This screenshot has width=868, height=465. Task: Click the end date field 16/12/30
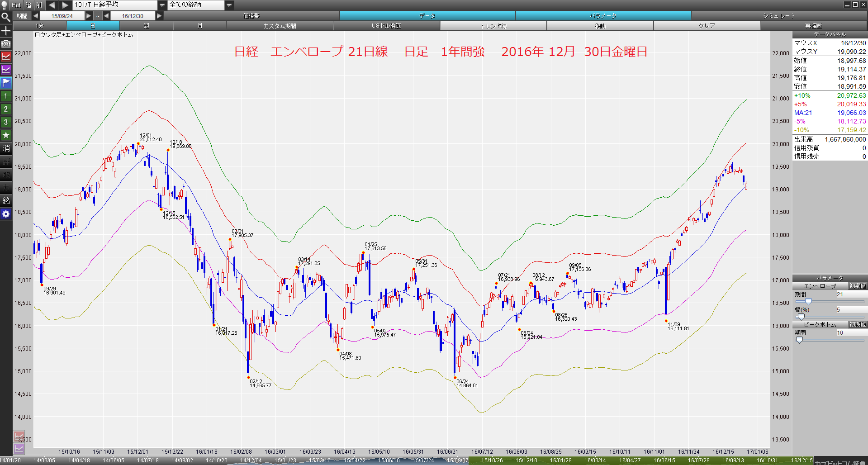pos(133,16)
